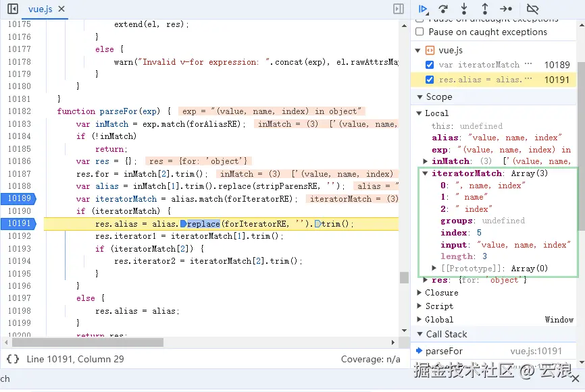The width and height of the screenshot is (585, 392).
Task: Click line number 10186 gutter
Action: pos(19,161)
